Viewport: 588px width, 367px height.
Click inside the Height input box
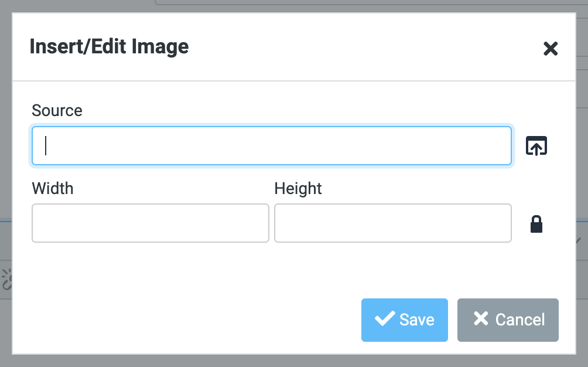pyautogui.click(x=392, y=223)
